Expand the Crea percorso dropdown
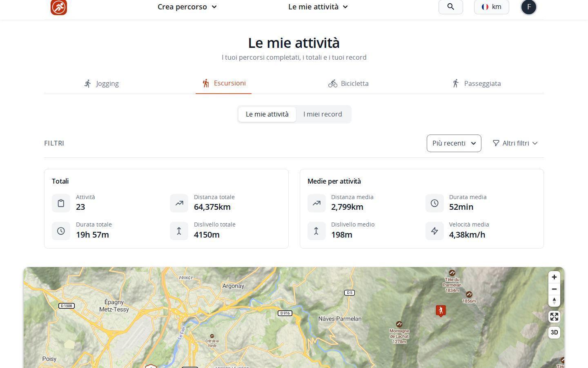This screenshot has height=368, width=588. 187,7
